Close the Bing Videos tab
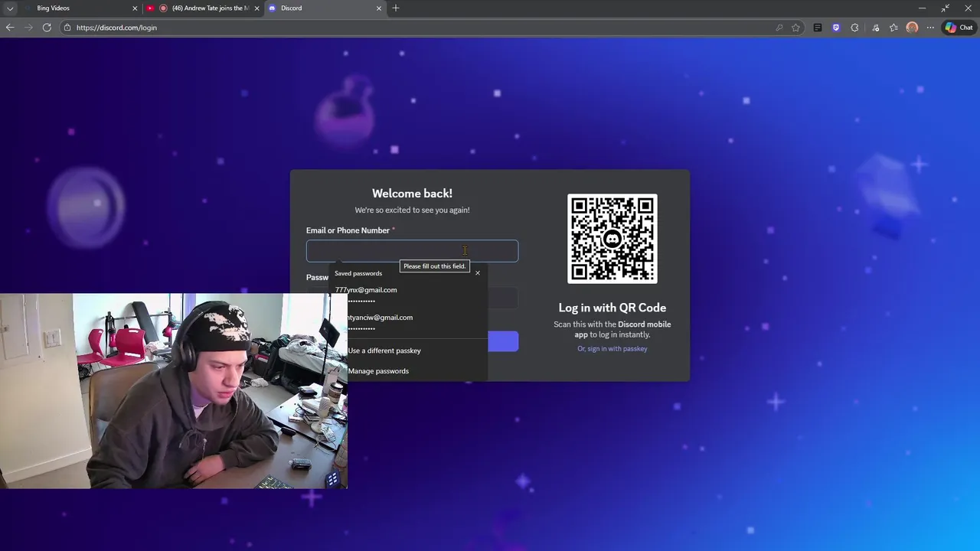 tap(135, 8)
